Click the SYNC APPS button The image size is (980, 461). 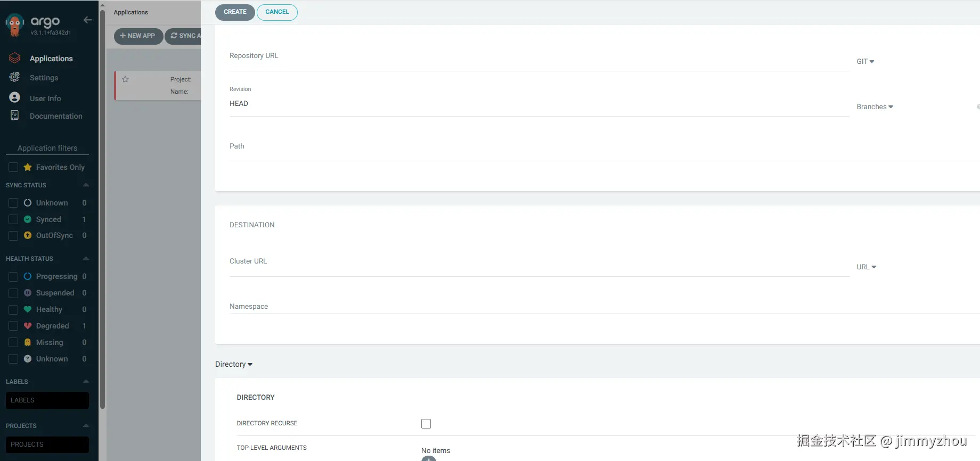click(x=183, y=36)
